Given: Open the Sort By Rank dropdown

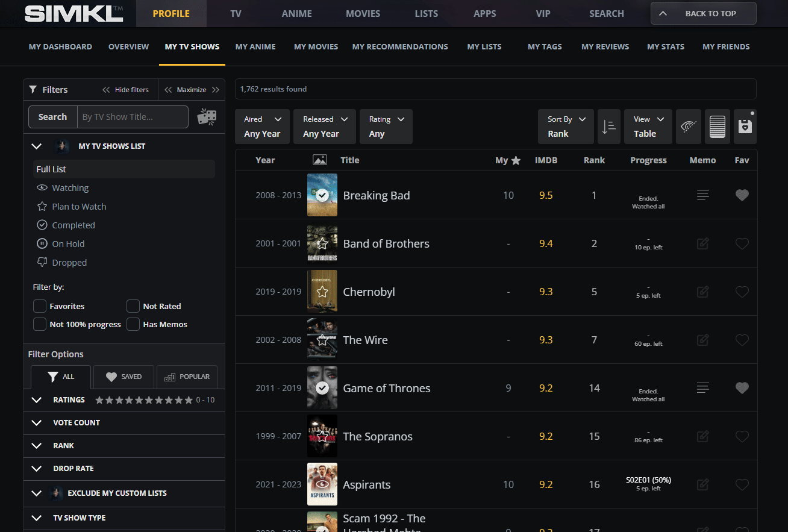Looking at the screenshot, I should [566, 127].
